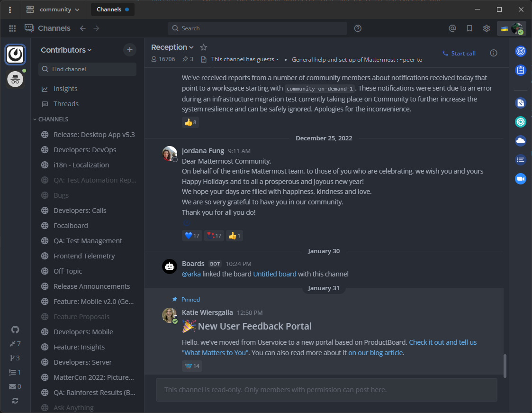The width and height of the screenshot is (532, 413).
Task: Refresh GitHub data with the sync icon
Action: pyautogui.click(x=15, y=400)
